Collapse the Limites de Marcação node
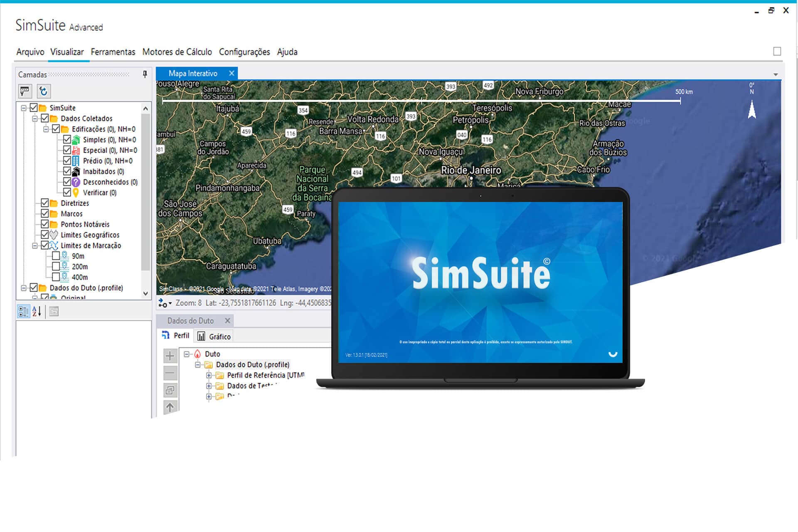This screenshot has height=532, width=798. (35, 246)
